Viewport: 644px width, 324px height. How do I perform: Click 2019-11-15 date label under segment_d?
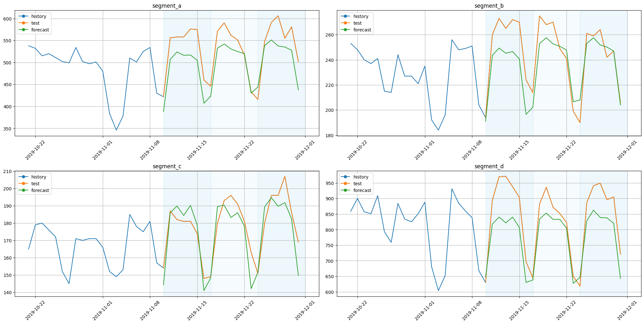pos(519,310)
